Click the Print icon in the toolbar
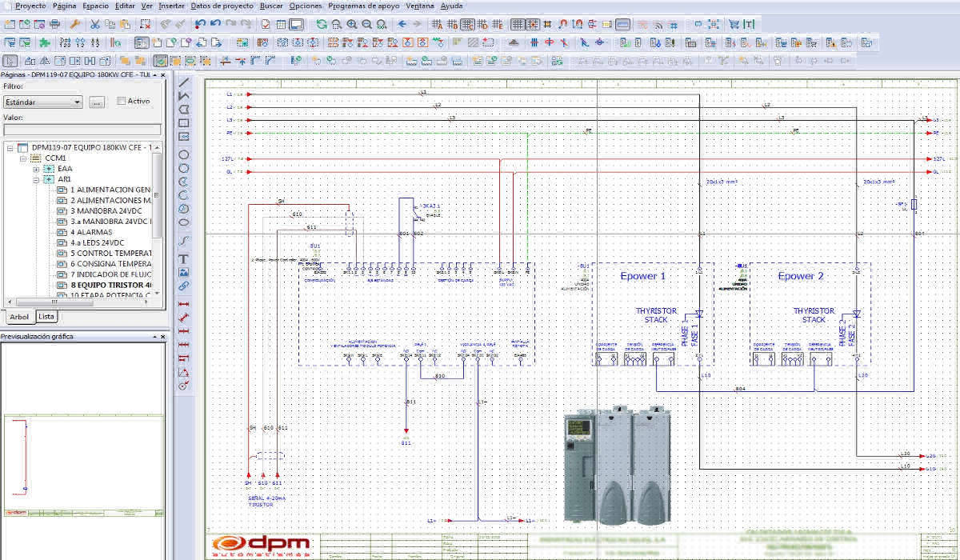This screenshot has height=560, width=960. click(x=55, y=24)
